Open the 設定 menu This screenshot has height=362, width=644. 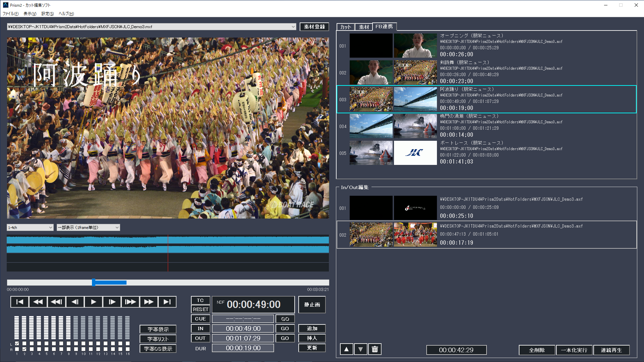(47, 14)
